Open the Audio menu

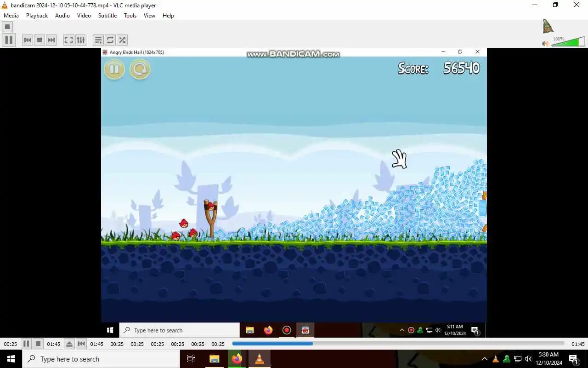(x=62, y=15)
